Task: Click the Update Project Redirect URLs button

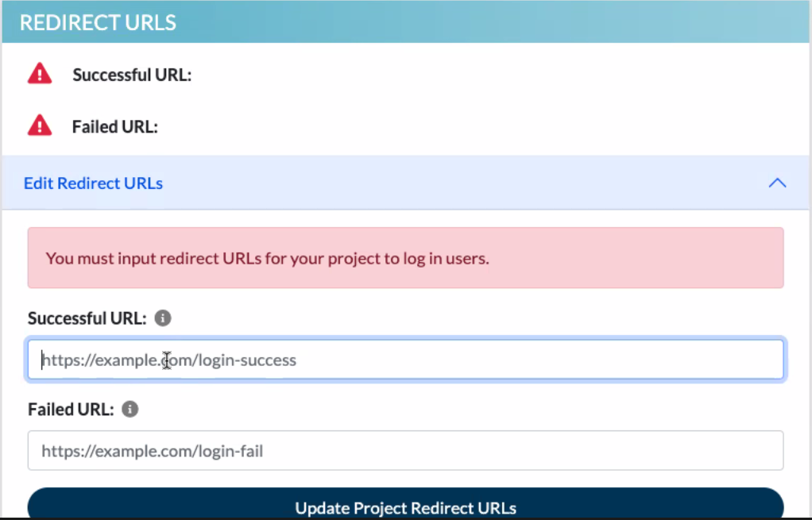Action: click(405, 503)
